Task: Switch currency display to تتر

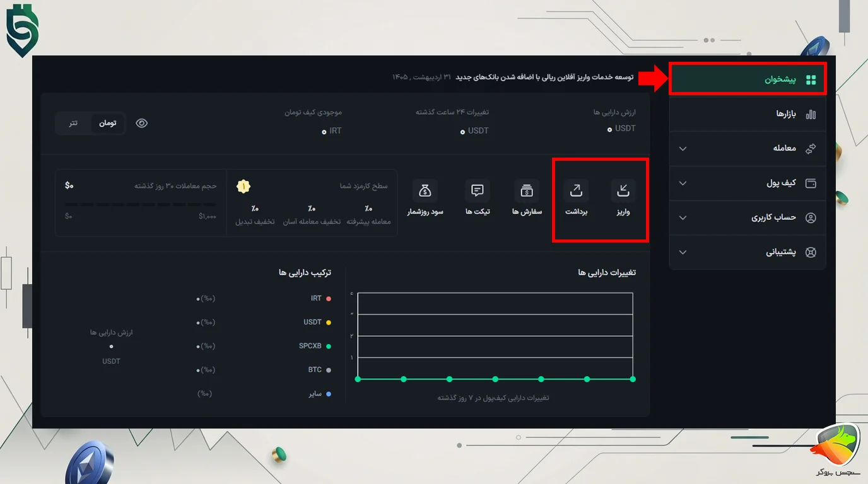Action: click(x=74, y=123)
